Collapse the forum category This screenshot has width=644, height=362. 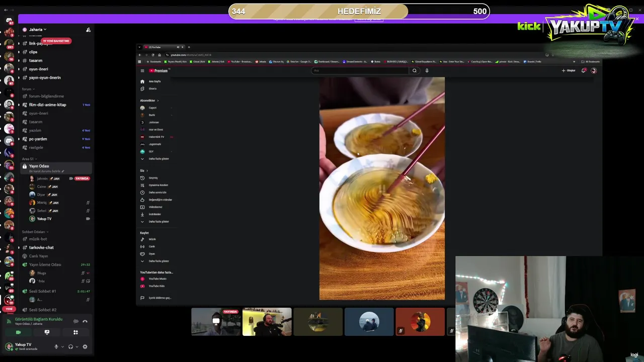(28, 89)
